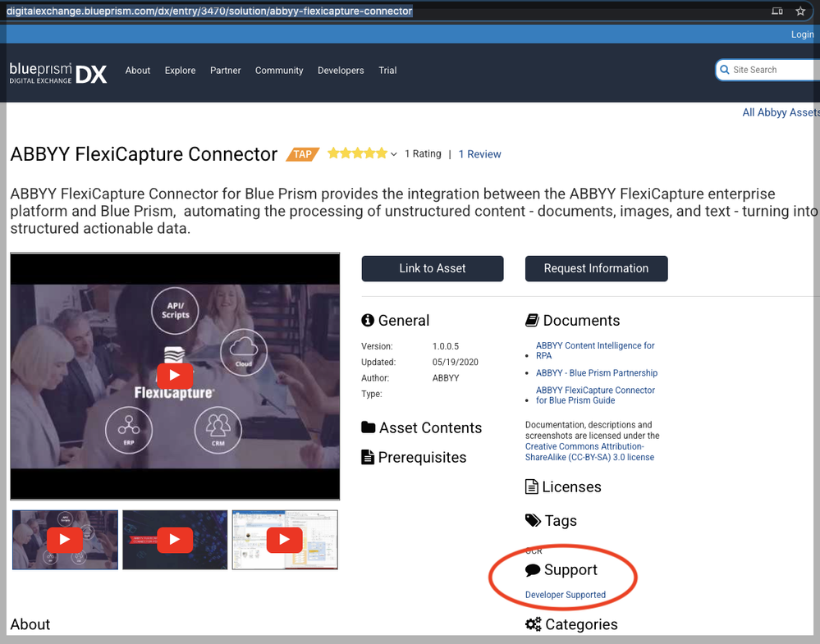
Task: Click the Login link
Action: (802, 34)
